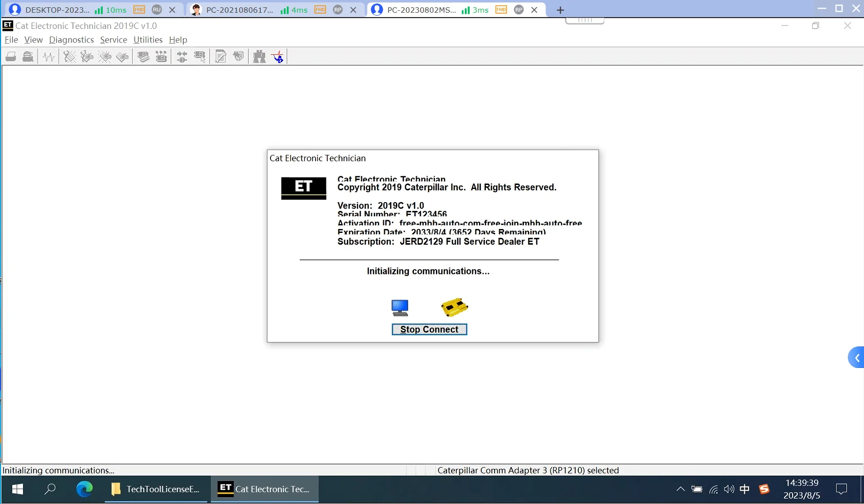864x504 pixels.
Task: Open the volume control in system tray
Action: 729,489
